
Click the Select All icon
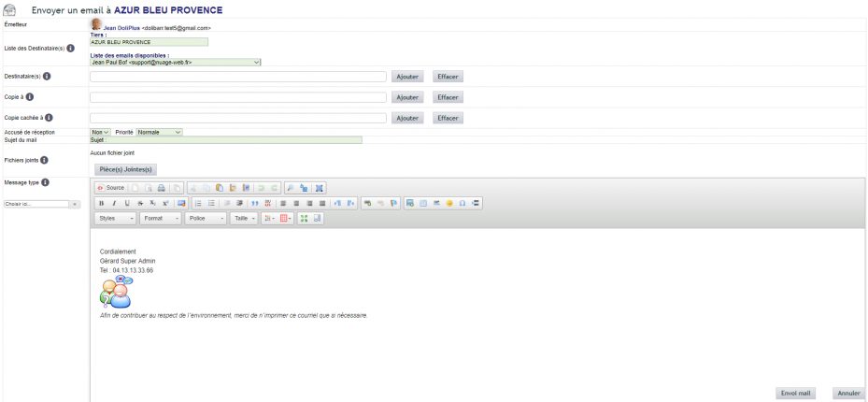(319, 188)
